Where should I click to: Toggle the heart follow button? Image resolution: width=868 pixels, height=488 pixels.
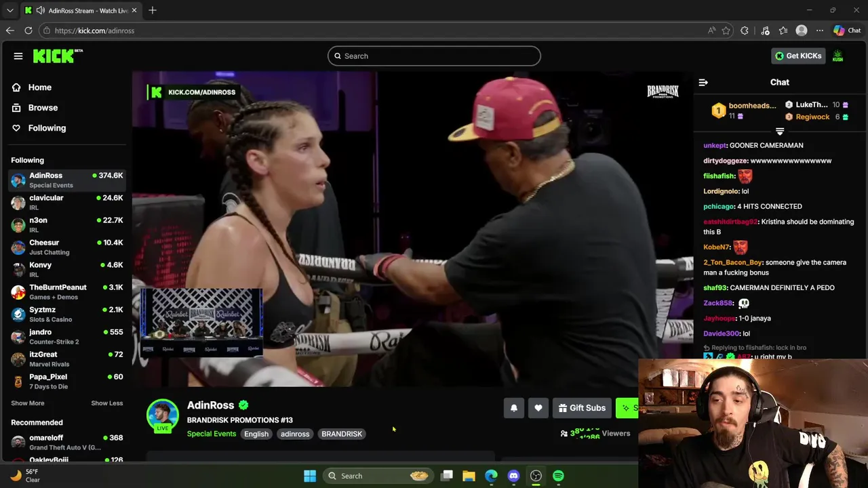[538, 408]
